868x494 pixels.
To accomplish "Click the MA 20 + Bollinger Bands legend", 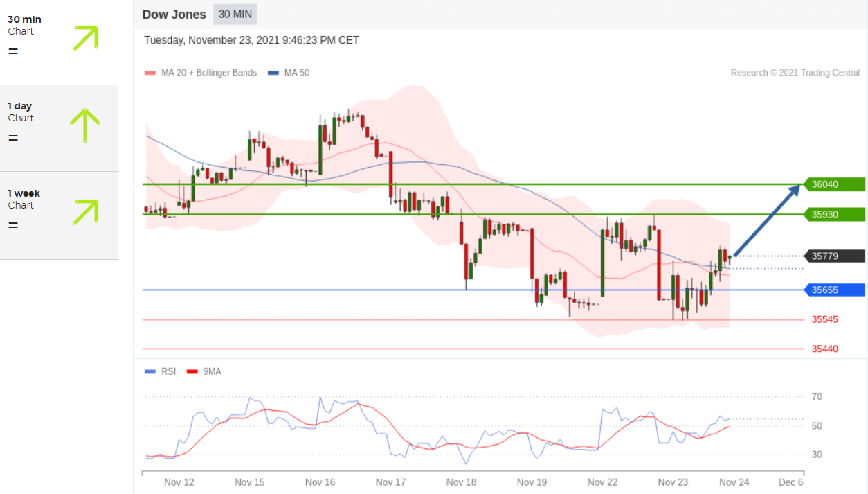I will point(201,73).
